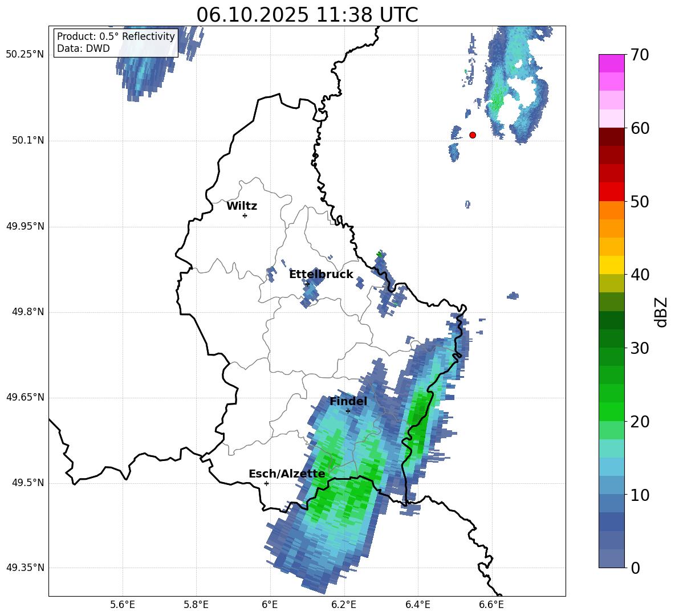The height and width of the screenshot is (616, 675).
Task: Click the 6.2°E longitude label
Action: tap(344, 605)
